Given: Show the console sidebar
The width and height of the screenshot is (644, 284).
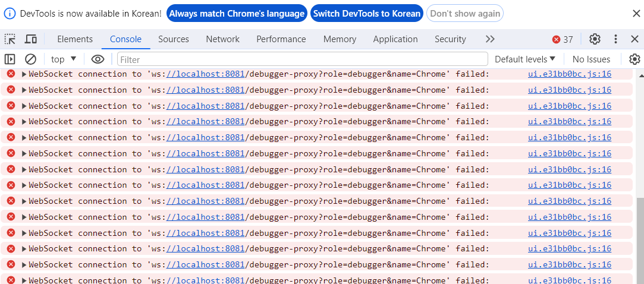Looking at the screenshot, I should click(x=10, y=59).
